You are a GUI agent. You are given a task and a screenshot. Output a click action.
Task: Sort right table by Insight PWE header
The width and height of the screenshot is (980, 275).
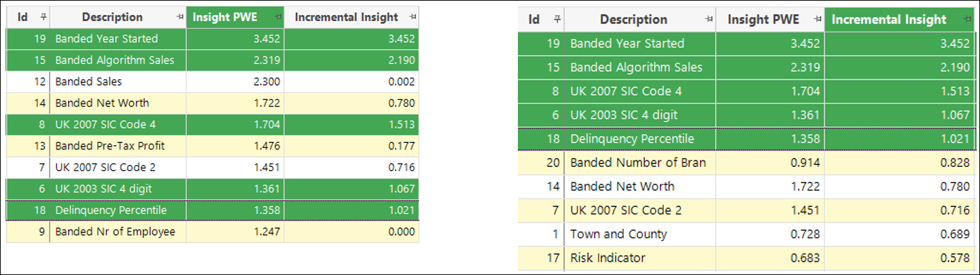[x=770, y=19]
